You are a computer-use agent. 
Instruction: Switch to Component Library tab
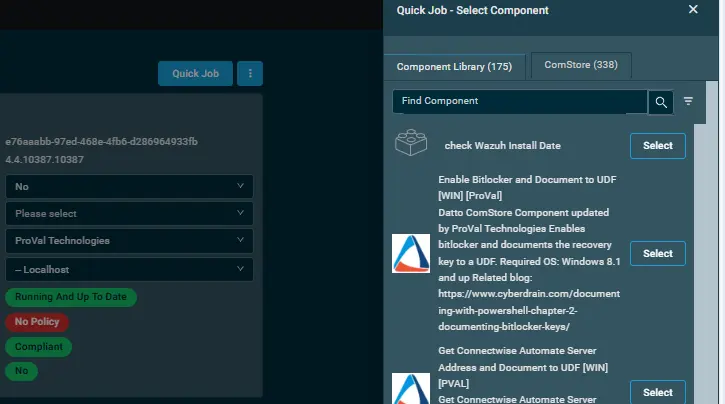[454, 67]
